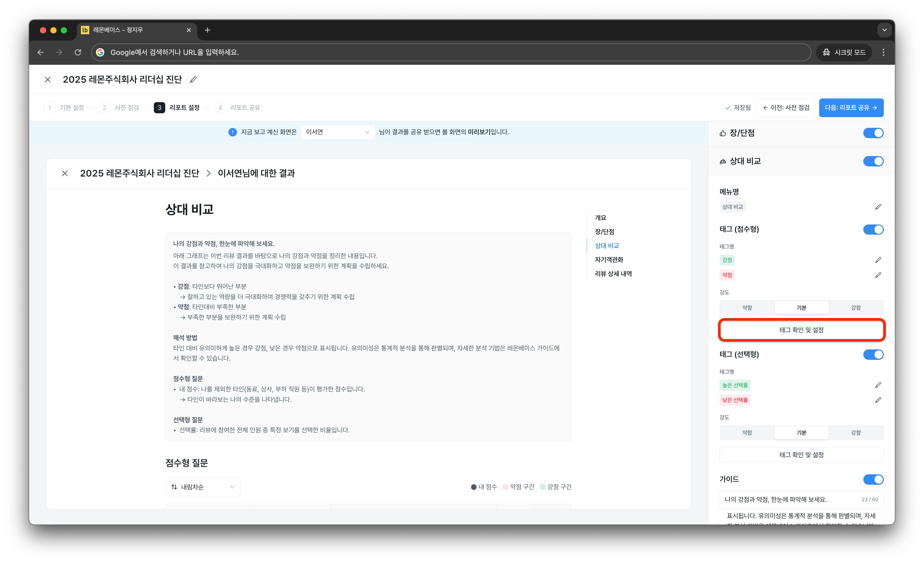Expand the browser tab search chevron
The height and width of the screenshot is (563, 924).
(x=884, y=30)
